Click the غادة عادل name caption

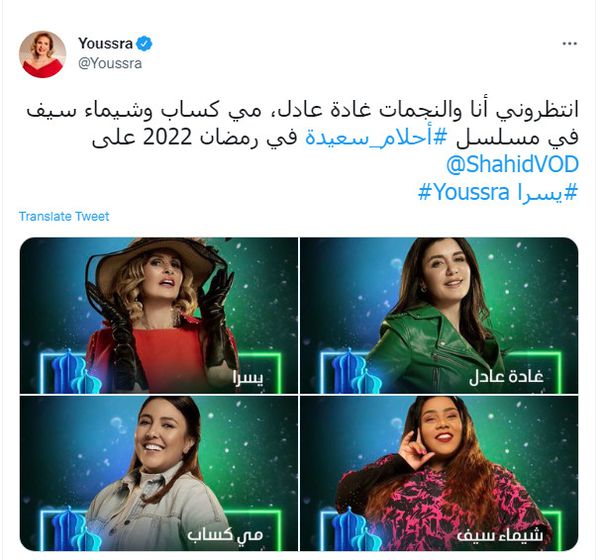point(506,377)
